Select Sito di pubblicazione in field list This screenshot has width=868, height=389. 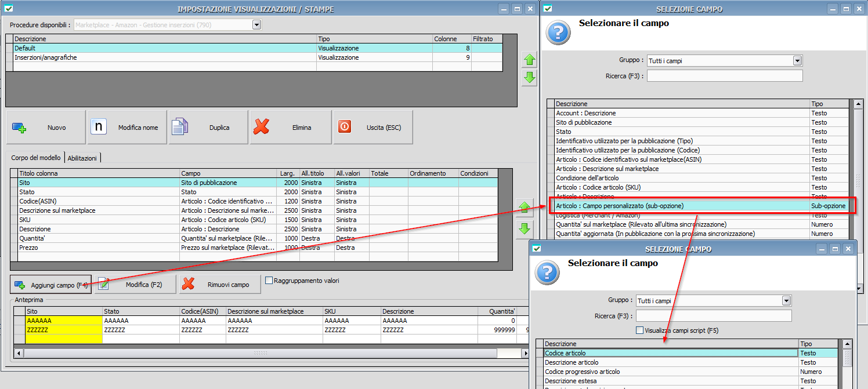pyautogui.click(x=698, y=122)
